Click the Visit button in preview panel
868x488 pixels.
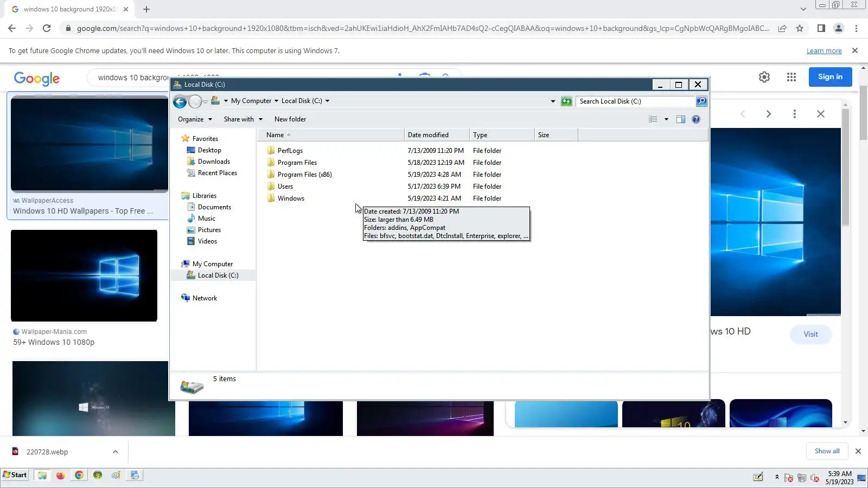810,334
